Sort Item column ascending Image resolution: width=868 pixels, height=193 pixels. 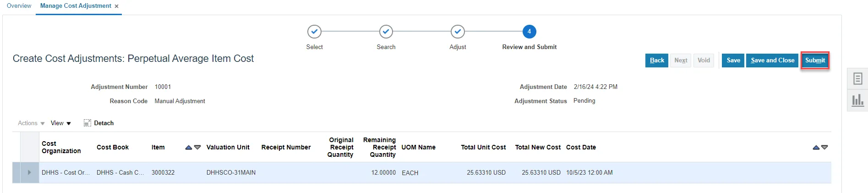click(x=188, y=147)
